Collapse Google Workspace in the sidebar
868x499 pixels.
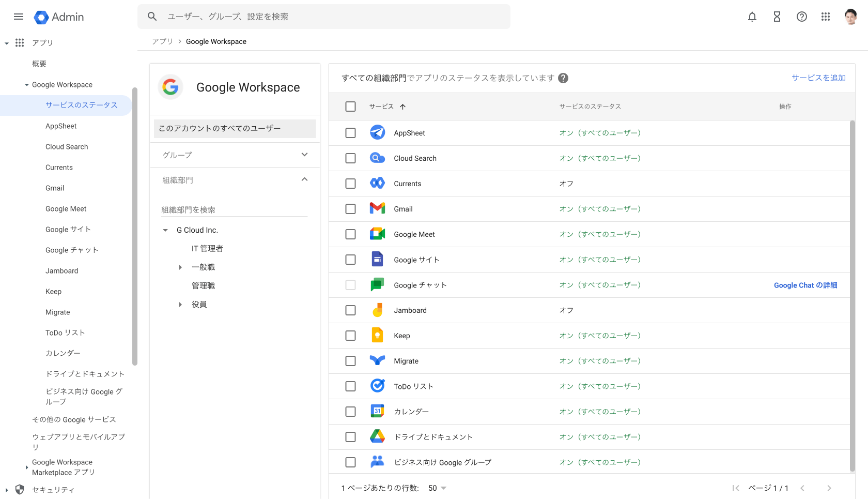click(x=27, y=85)
